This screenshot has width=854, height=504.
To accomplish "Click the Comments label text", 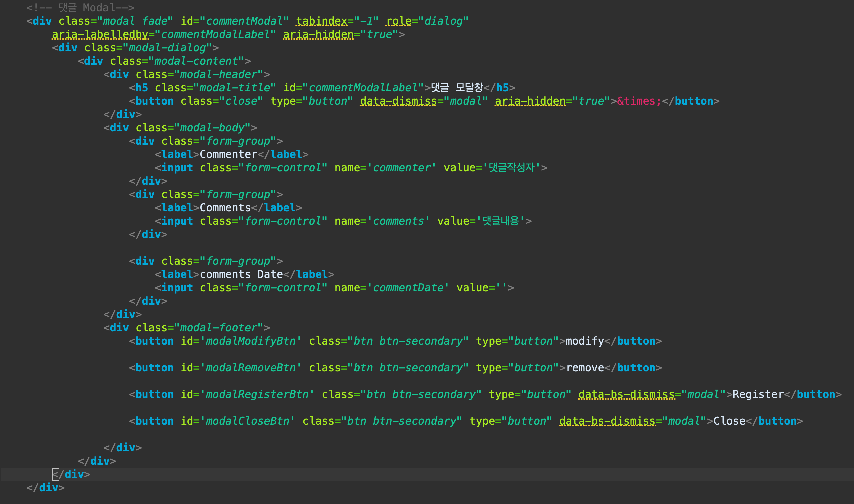I will [225, 208].
